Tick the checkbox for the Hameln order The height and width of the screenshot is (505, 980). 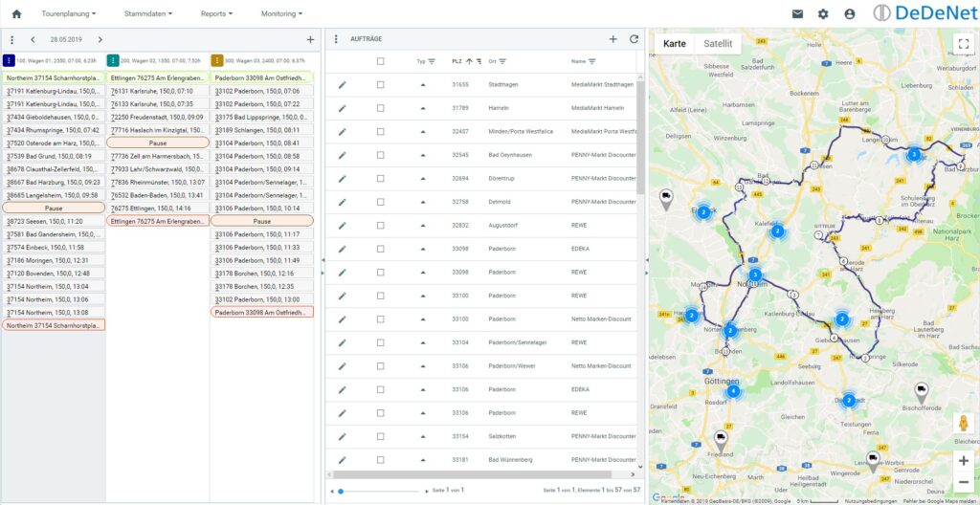click(381, 108)
